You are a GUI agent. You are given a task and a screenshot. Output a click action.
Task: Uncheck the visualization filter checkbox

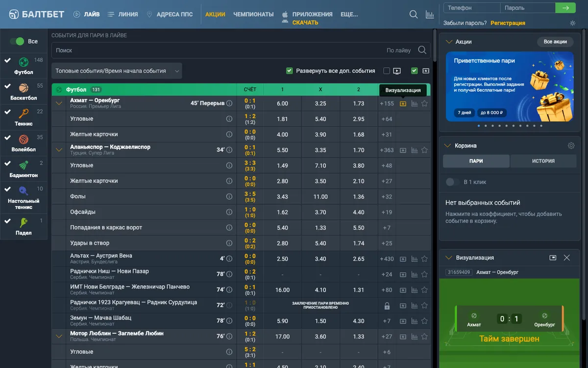tap(415, 71)
